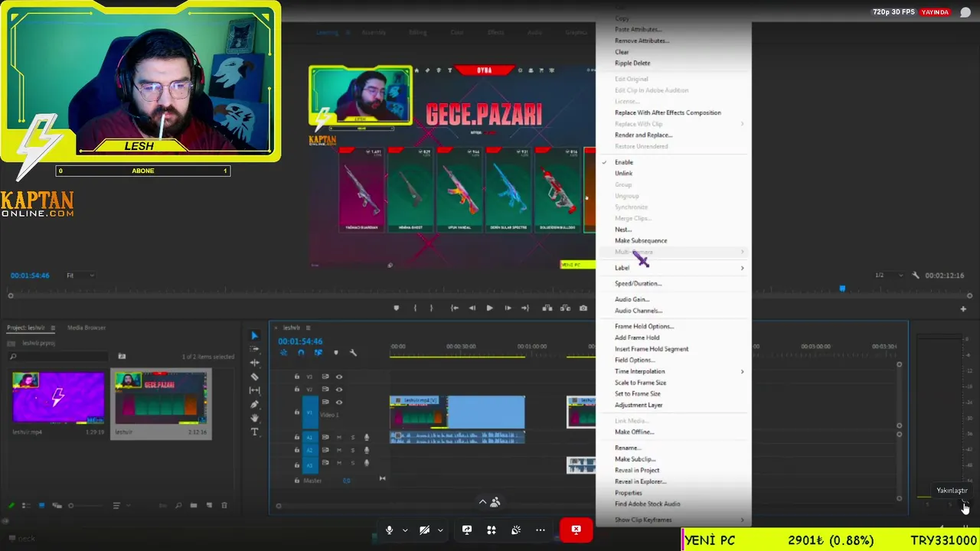Select the Ripple Edit tool
The width and height of the screenshot is (980, 551).
[255, 363]
